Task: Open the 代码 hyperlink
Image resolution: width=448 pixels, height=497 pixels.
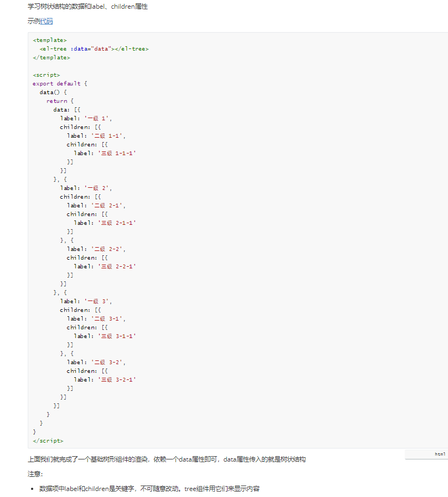Action: (x=46, y=21)
